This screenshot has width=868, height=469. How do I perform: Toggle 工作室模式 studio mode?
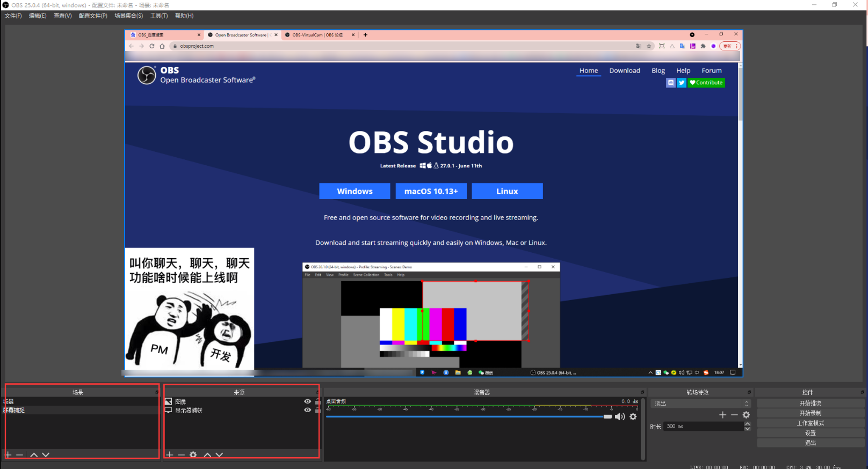click(x=811, y=423)
